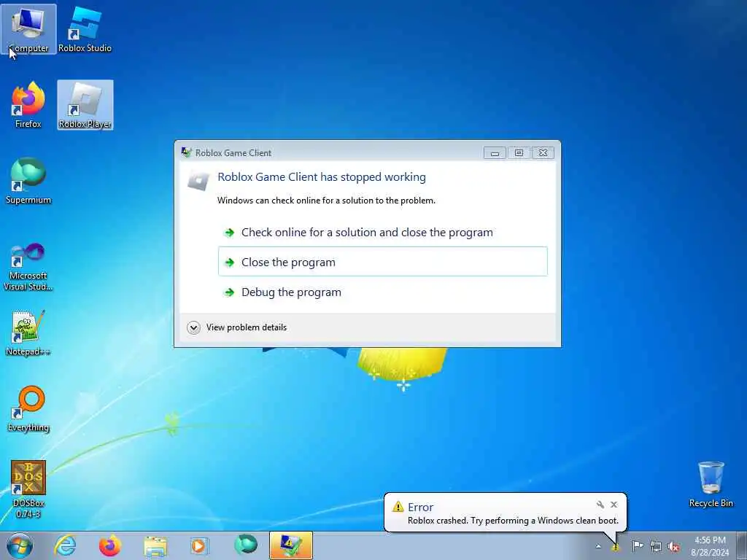747x560 pixels.
Task: Click the Roblox logo in crash dialog
Action: pos(198,181)
